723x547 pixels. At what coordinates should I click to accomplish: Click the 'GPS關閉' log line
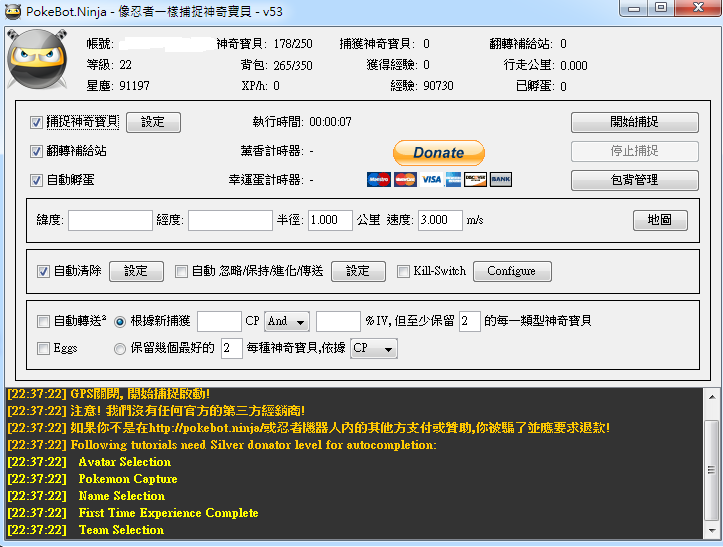click(x=108, y=394)
